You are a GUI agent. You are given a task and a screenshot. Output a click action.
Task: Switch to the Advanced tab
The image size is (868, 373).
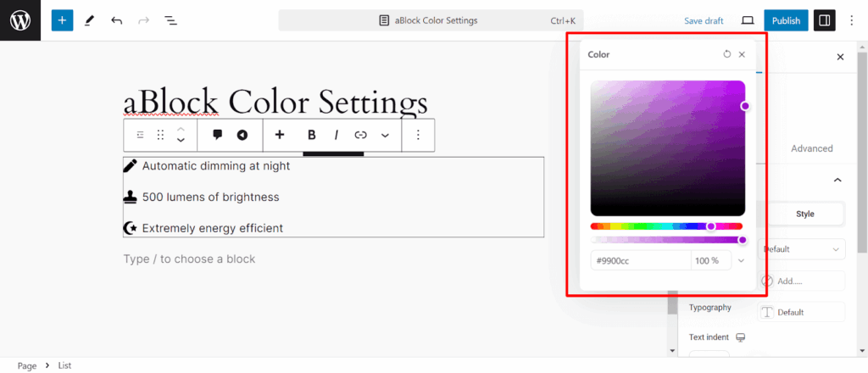tap(811, 148)
